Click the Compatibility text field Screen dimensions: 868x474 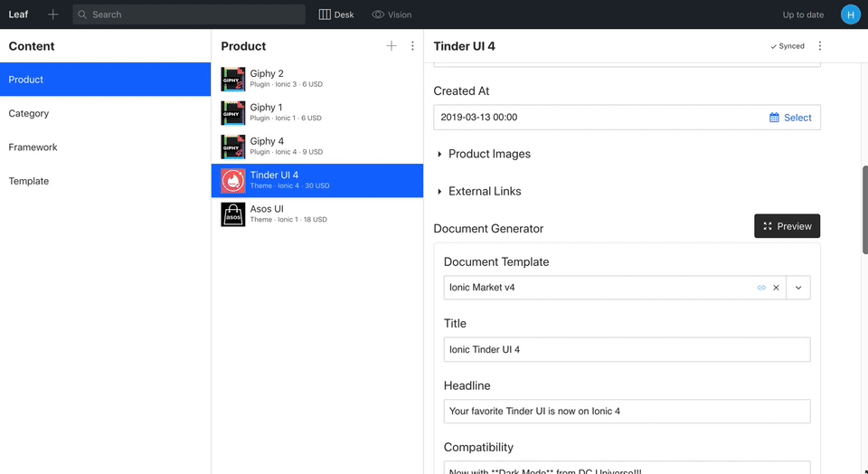point(627,468)
